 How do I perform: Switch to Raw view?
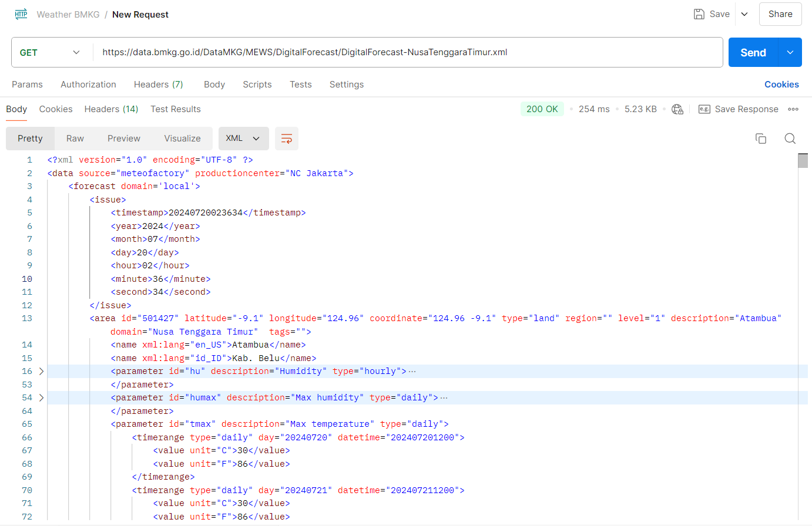click(x=75, y=139)
